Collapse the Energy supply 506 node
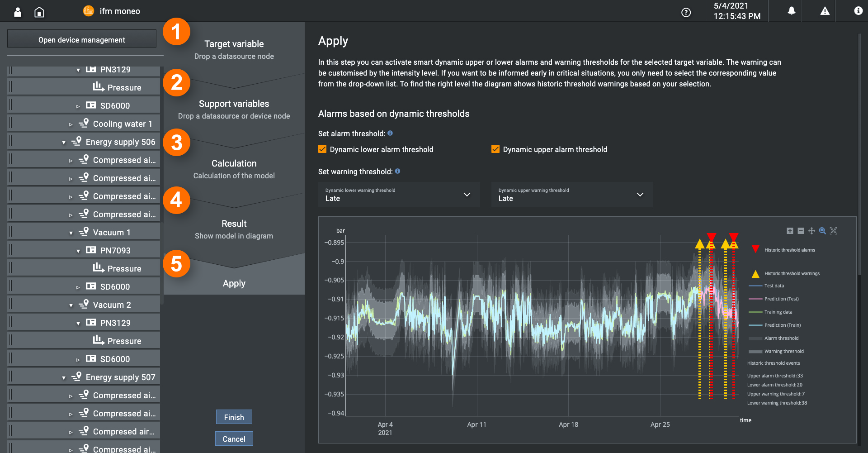 point(64,141)
